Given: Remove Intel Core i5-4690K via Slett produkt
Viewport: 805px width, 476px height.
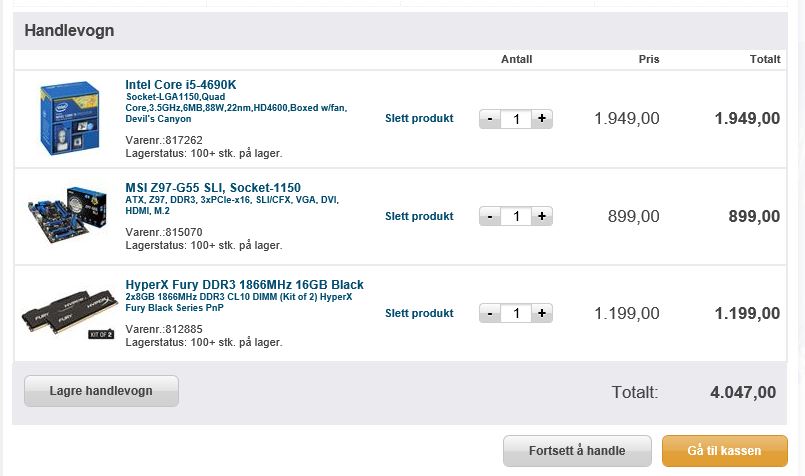Looking at the screenshot, I should (419, 118).
